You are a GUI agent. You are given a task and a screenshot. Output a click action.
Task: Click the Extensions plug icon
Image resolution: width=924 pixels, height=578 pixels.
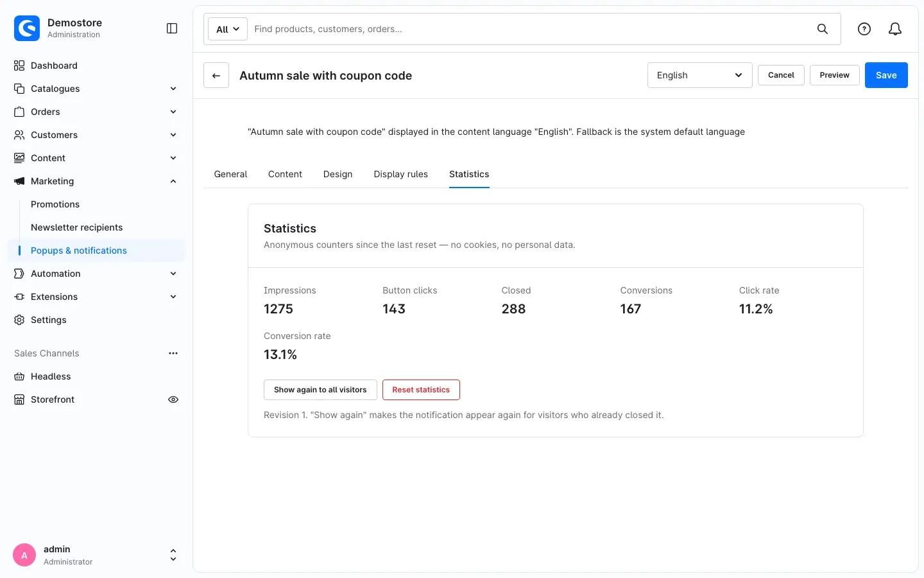click(19, 297)
